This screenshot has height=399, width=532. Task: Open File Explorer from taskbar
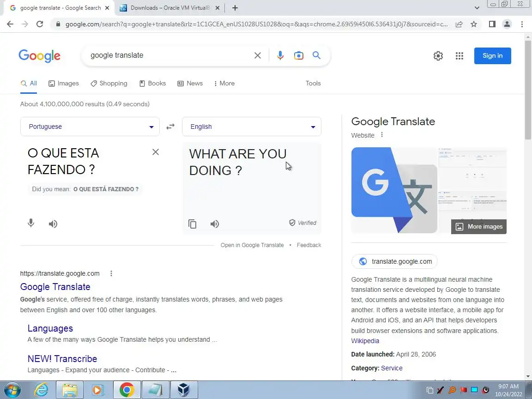pos(69,390)
